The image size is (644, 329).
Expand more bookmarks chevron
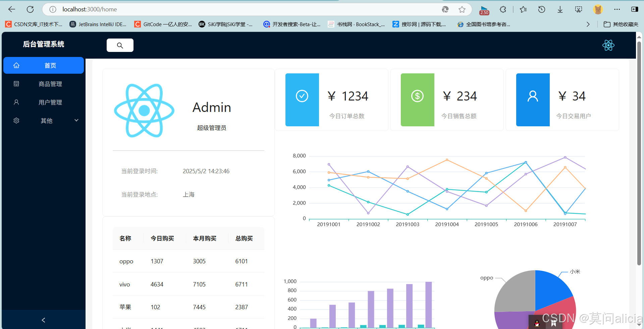tap(588, 24)
